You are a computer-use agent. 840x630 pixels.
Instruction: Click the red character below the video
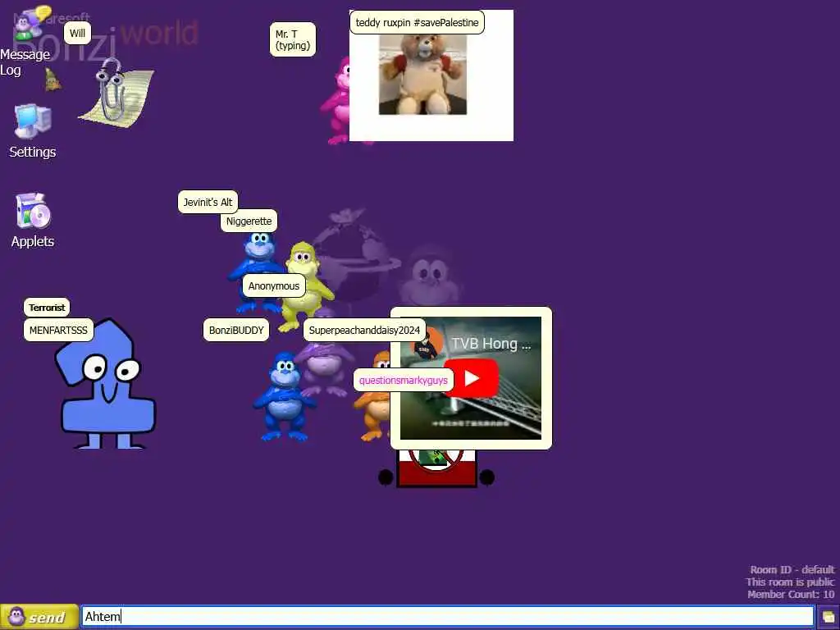tap(436, 468)
